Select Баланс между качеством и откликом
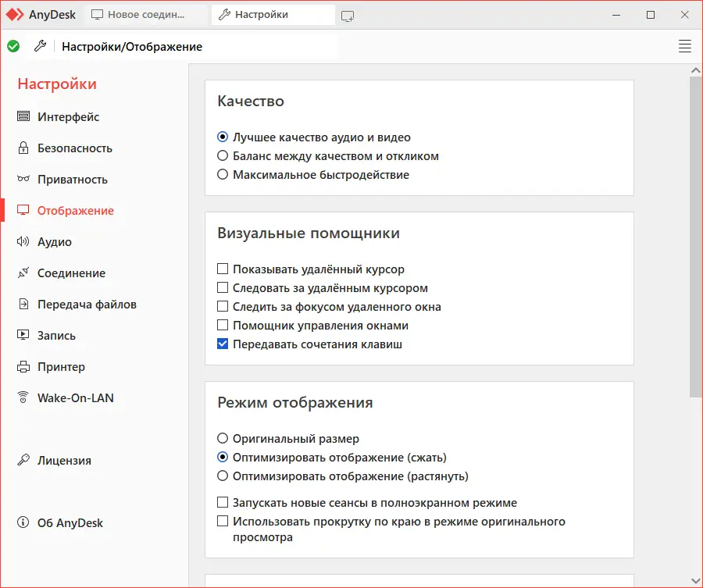Screen dimensions: 703x588 [223, 156]
